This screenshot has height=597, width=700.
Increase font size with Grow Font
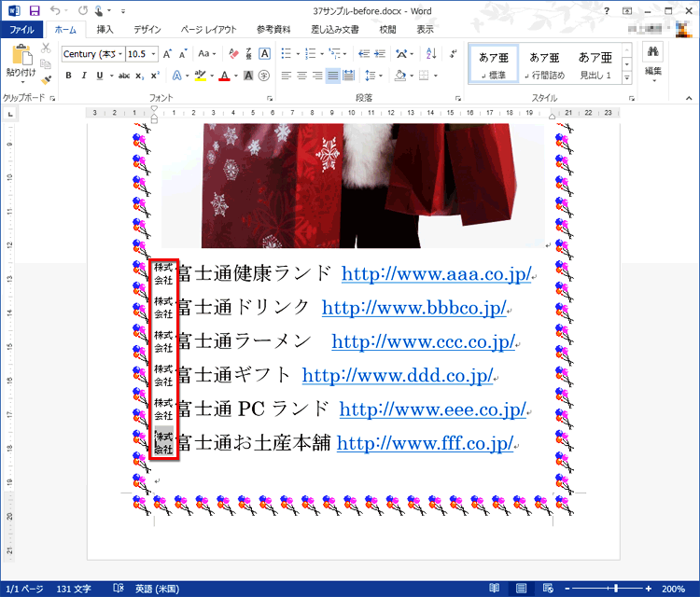[167, 54]
